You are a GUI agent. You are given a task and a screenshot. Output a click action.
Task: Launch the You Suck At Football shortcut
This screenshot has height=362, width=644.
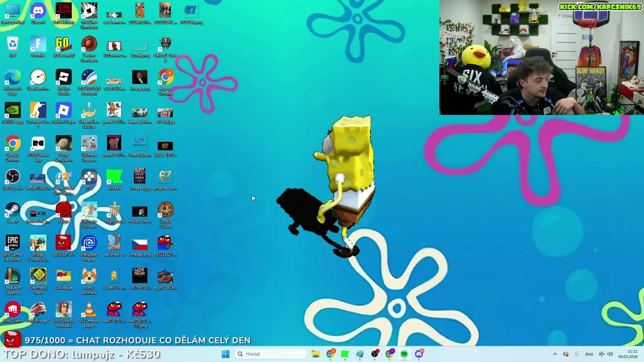pos(63,315)
